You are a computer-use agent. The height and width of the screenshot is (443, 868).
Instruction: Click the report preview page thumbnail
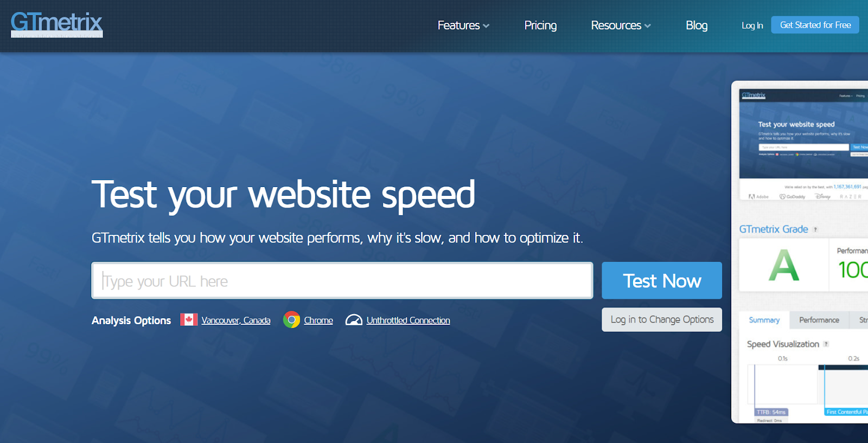(803, 145)
